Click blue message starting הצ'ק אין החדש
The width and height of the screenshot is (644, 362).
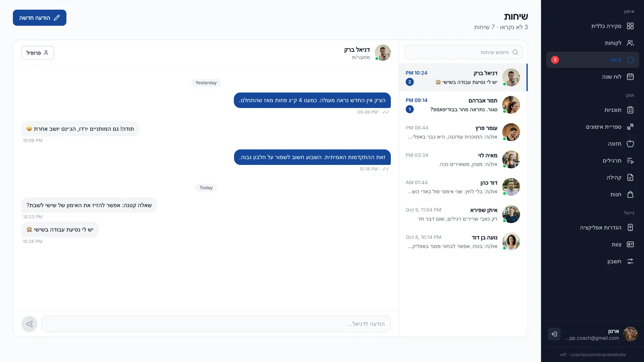click(x=312, y=100)
